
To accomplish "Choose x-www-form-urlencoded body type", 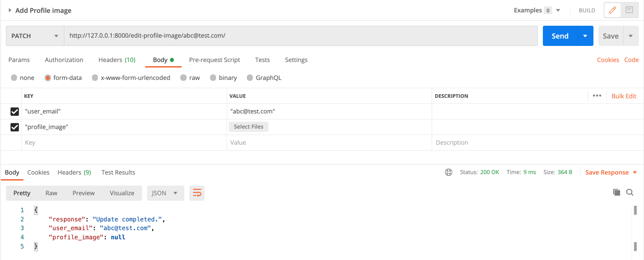I will coord(95,78).
